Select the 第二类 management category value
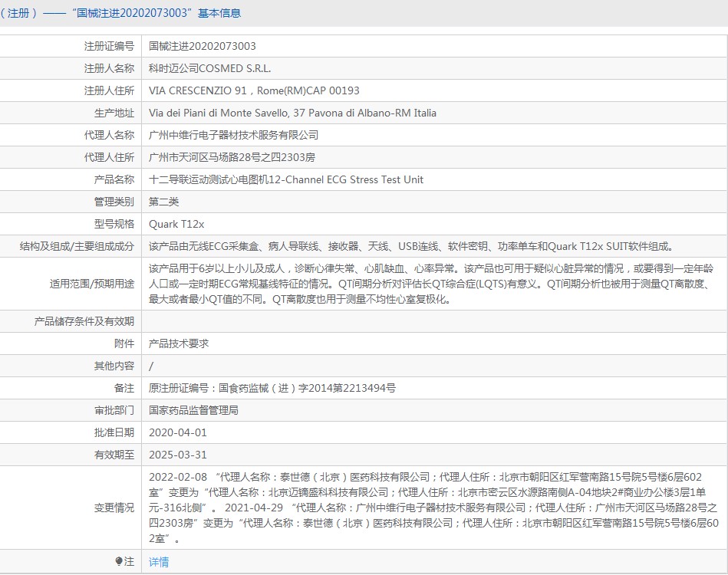The image size is (728, 575). pyautogui.click(x=164, y=202)
